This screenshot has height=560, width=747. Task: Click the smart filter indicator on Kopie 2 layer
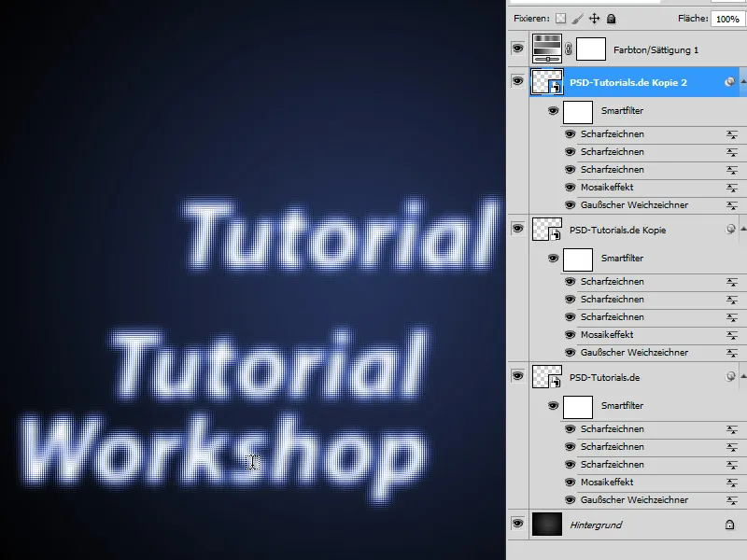[729, 82]
